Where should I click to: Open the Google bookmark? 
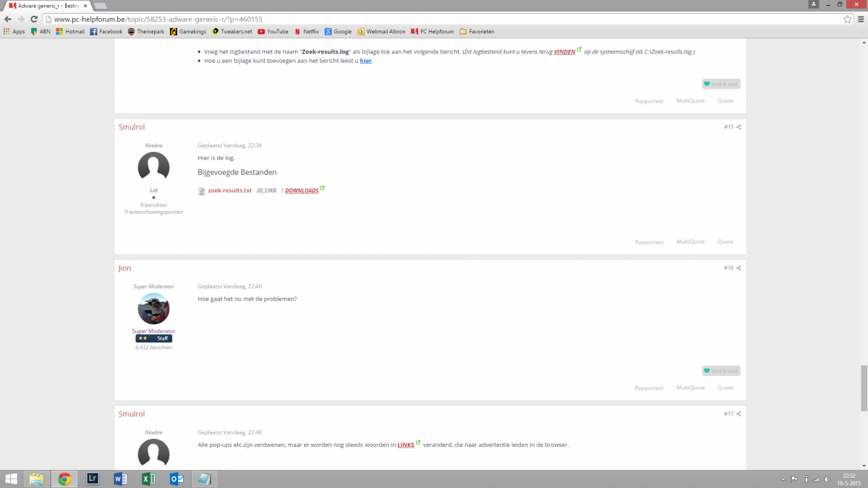pyautogui.click(x=339, y=31)
